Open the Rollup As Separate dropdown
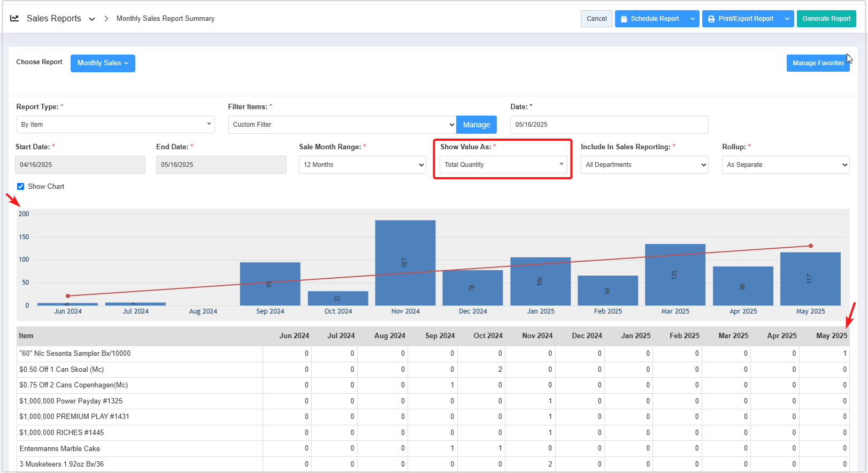Image resolution: width=868 pixels, height=473 pixels. [x=785, y=165]
